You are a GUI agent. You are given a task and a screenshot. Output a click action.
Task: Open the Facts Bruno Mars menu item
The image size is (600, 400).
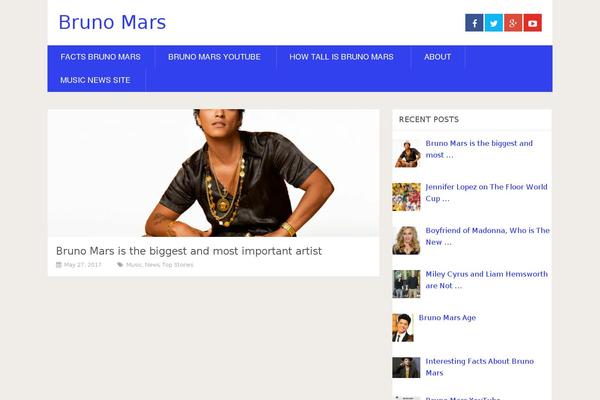click(100, 57)
